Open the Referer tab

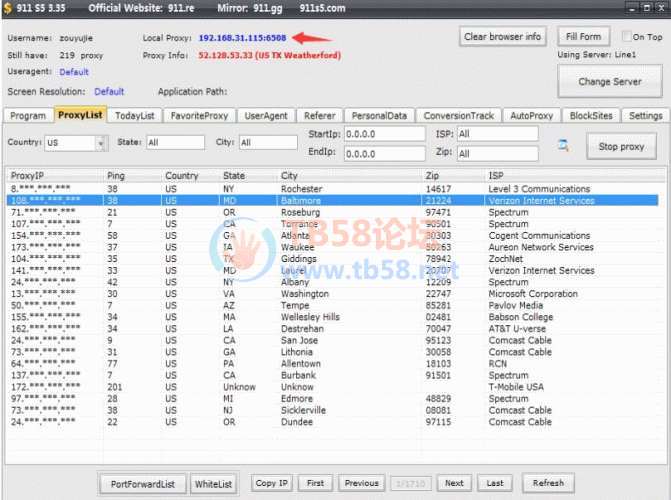pyautogui.click(x=319, y=116)
